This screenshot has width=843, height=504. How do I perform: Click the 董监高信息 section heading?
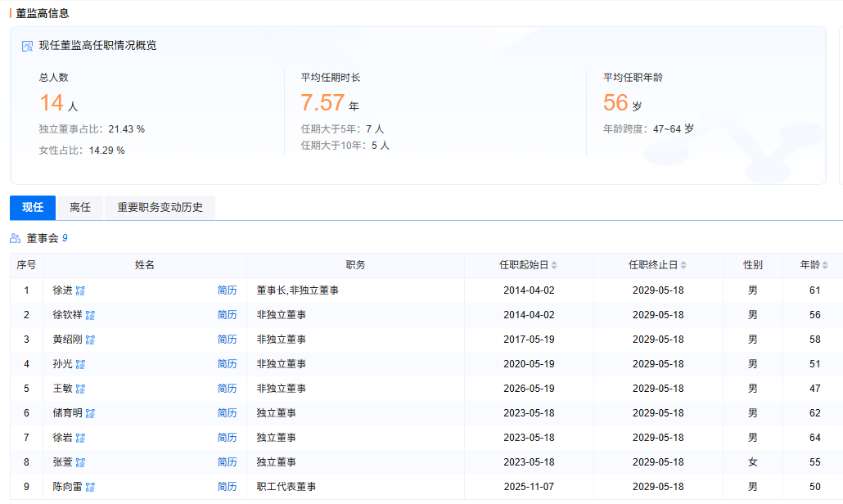[x=43, y=13]
